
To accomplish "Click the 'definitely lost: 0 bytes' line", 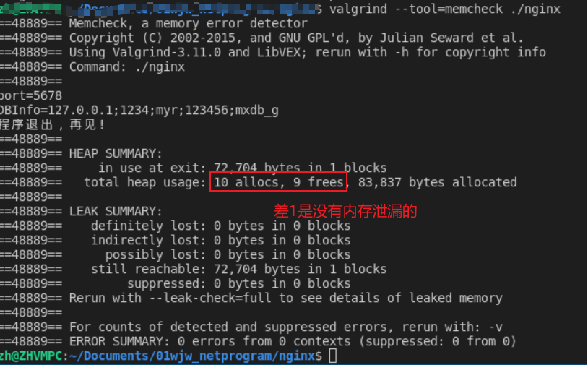I will point(220,226).
